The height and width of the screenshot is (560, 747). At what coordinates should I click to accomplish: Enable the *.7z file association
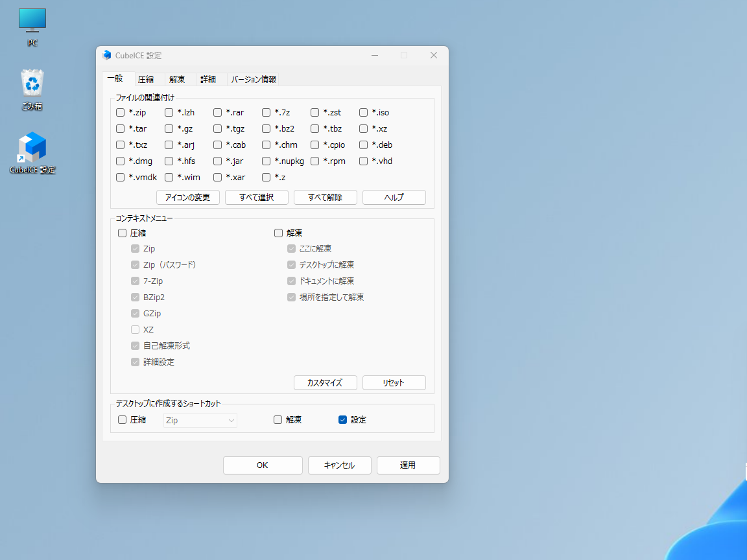(x=266, y=112)
